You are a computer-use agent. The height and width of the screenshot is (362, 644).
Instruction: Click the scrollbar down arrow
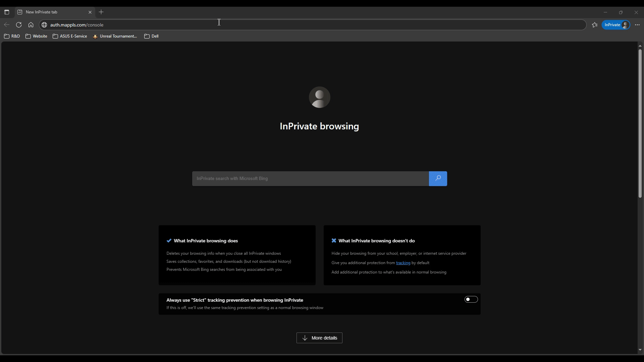tap(640, 350)
